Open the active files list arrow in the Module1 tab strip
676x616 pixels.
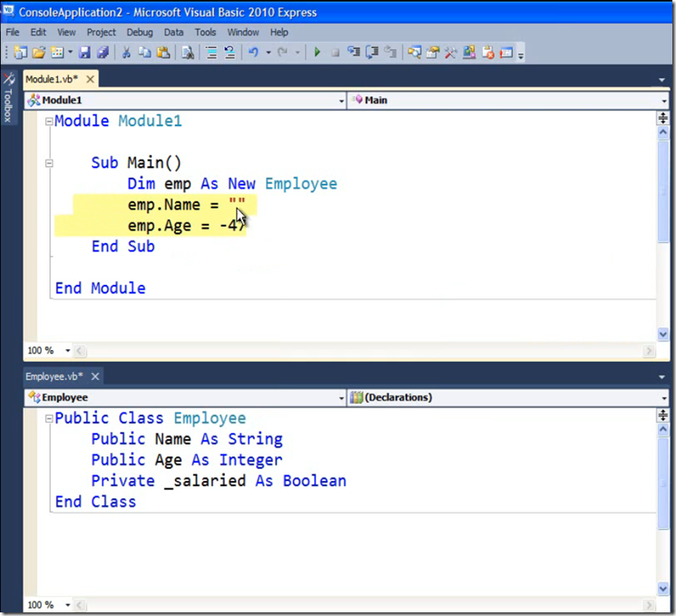(x=661, y=80)
